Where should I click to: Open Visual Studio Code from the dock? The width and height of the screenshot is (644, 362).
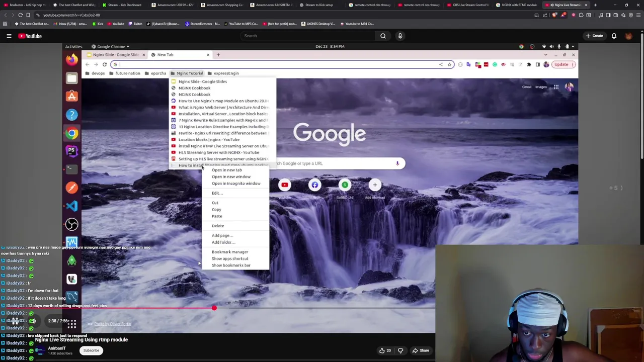pos(72,206)
